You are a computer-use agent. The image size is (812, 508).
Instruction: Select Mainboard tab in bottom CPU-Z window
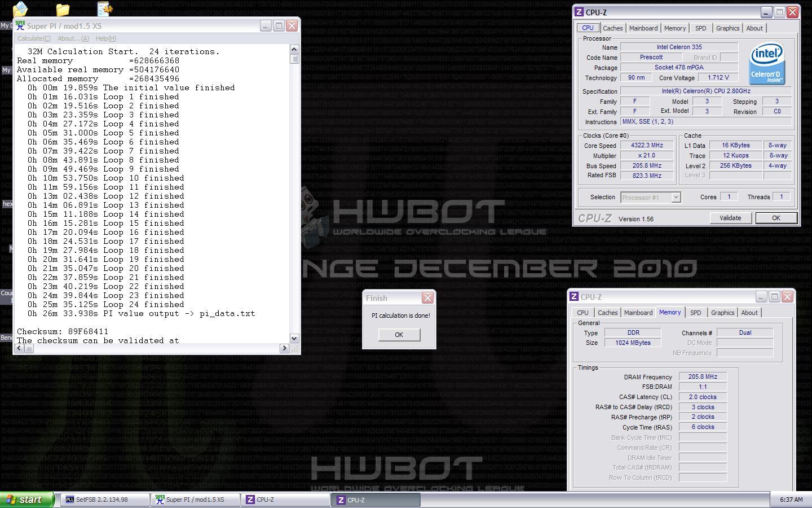[638, 313]
